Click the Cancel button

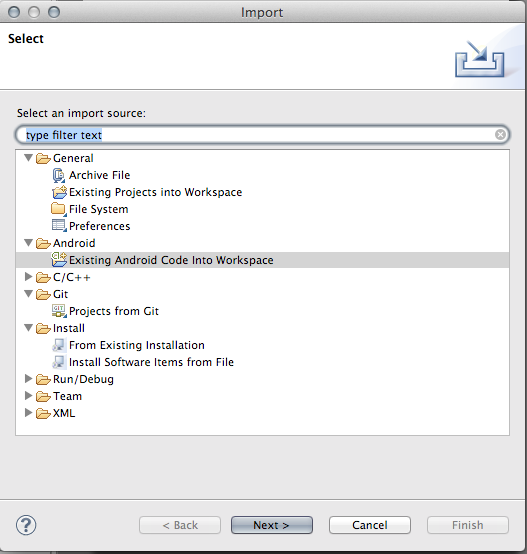point(369,525)
